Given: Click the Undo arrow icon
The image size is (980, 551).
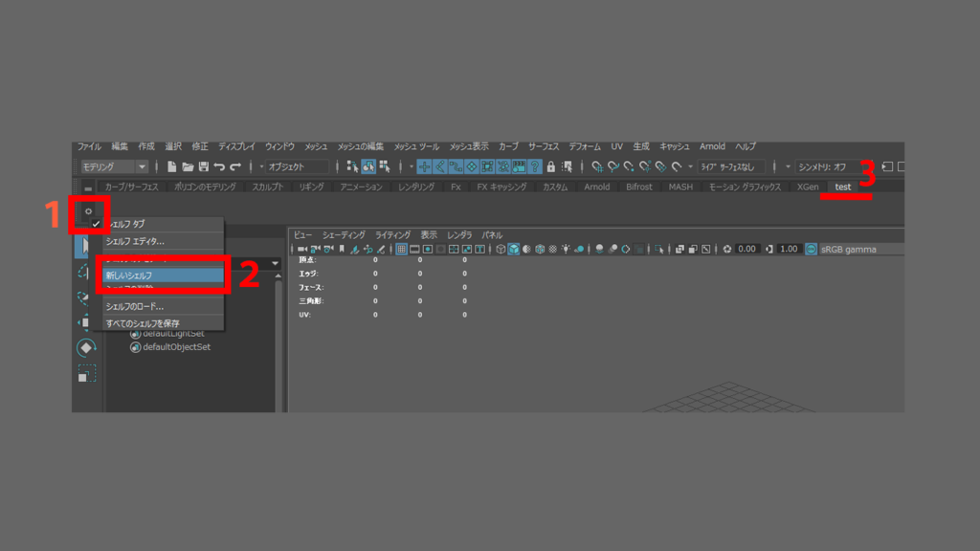Looking at the screenshot, I should 219,166.
